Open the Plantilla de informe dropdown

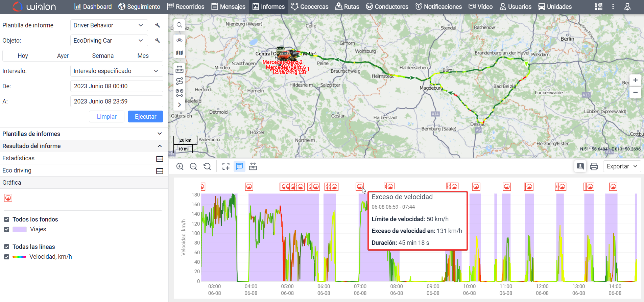[109, 25]
